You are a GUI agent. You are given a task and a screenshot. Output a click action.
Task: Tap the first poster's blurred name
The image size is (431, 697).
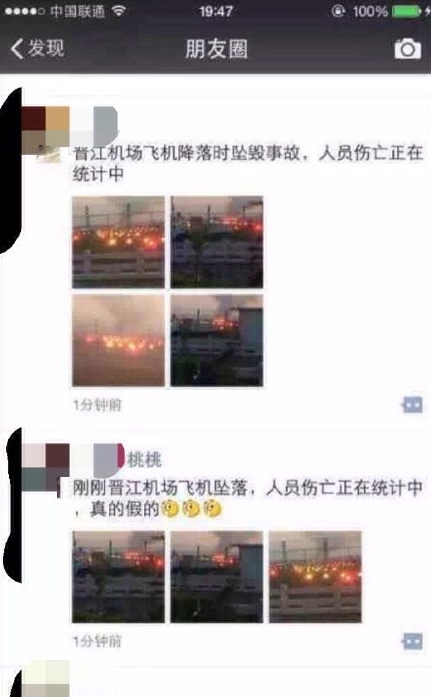pos(95,122)
